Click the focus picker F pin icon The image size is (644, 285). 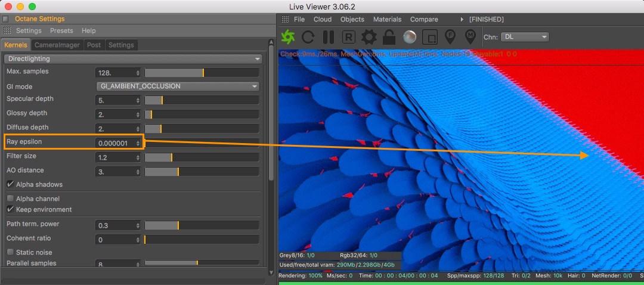point(450,37)
